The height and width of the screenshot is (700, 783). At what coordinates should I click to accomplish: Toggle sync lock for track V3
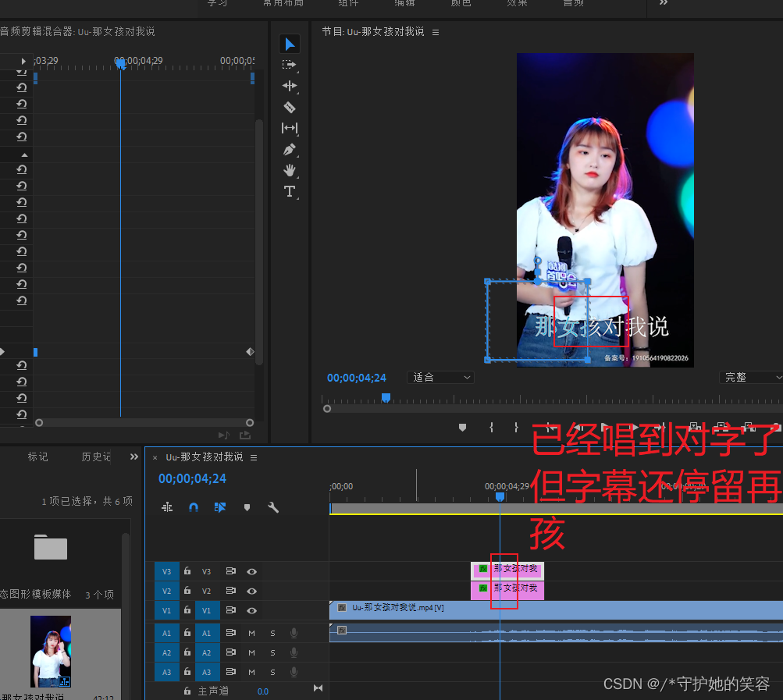pos(231,571)
